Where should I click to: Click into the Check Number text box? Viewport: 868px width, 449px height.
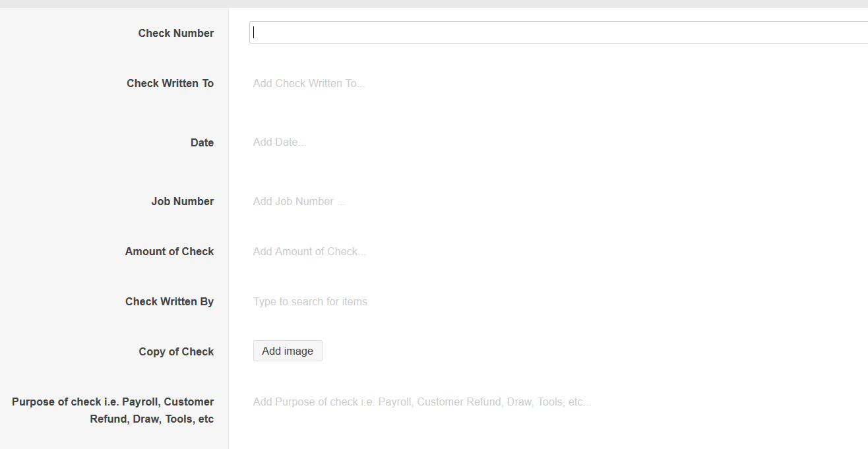[x=558, y=32]
